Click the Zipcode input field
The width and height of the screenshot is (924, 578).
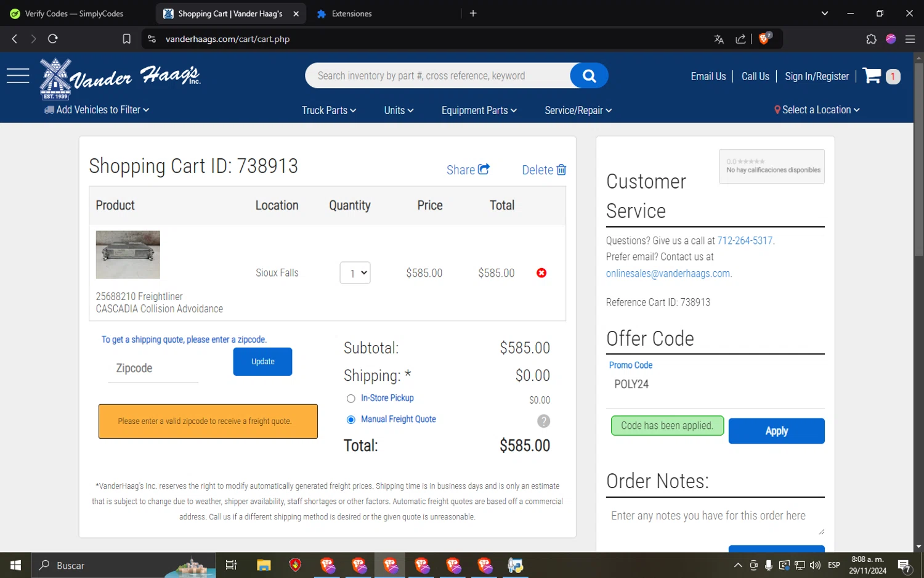[153, 368]
